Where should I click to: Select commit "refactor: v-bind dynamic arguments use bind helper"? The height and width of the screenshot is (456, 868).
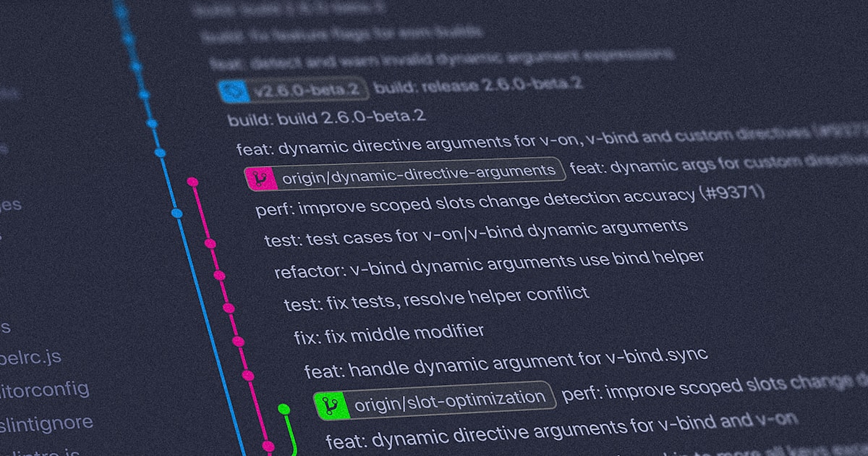coord(489,263)
